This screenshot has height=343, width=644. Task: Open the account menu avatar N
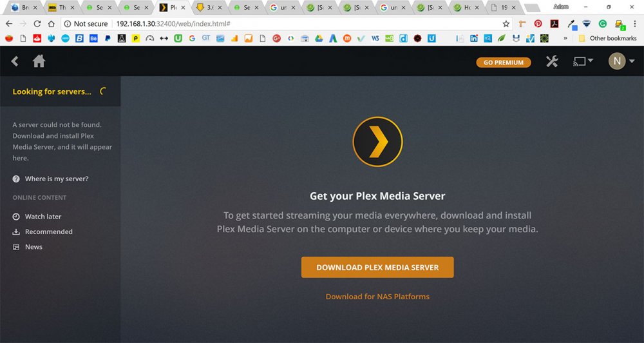(x=617, y=61)
